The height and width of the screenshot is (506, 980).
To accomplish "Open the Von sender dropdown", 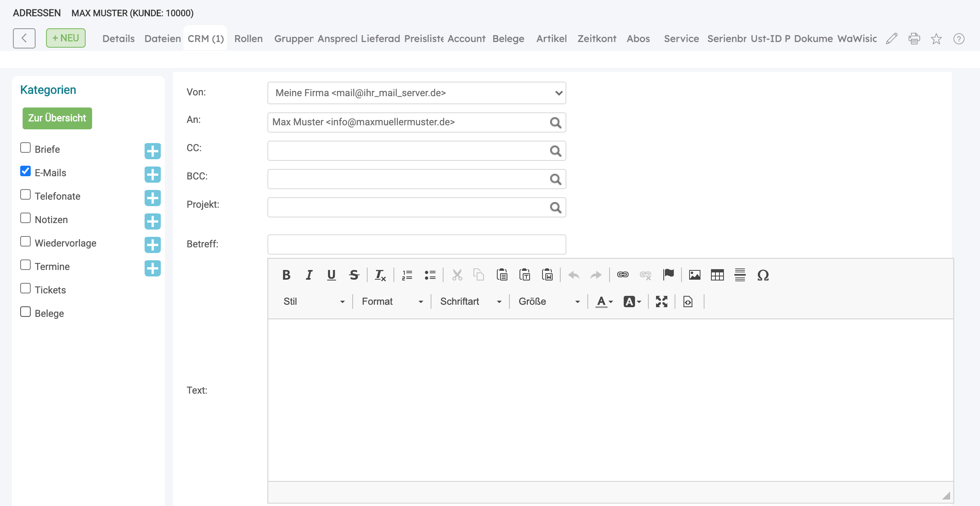I will pyautogui.click(x=417, y=93).
